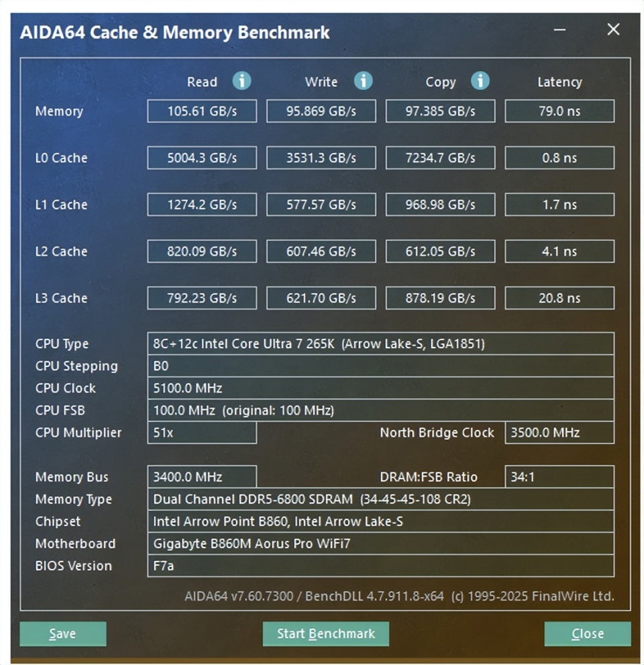The height and width of the screenshot is (665, 644).
Task: Click Motherboard field Gigabyte B860M Aorus Pro
Action: (x=381, y=544)
